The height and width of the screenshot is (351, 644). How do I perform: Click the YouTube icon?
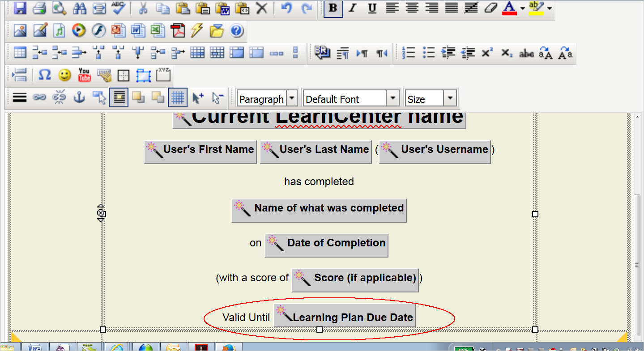click(x=84, y=75)
